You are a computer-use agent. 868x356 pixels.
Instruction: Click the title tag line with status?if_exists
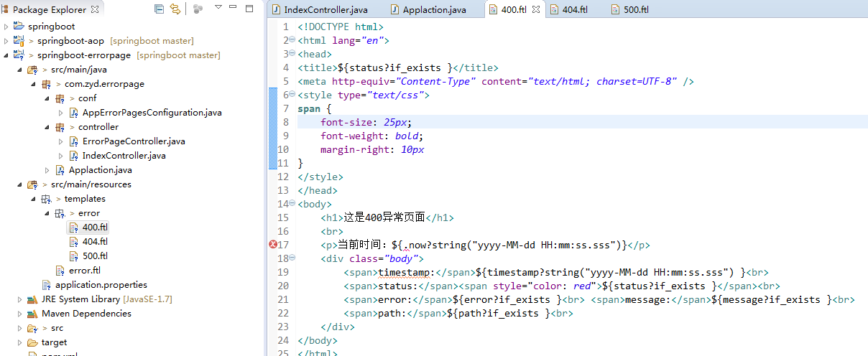pyautogui.click(x=397, y=68)
